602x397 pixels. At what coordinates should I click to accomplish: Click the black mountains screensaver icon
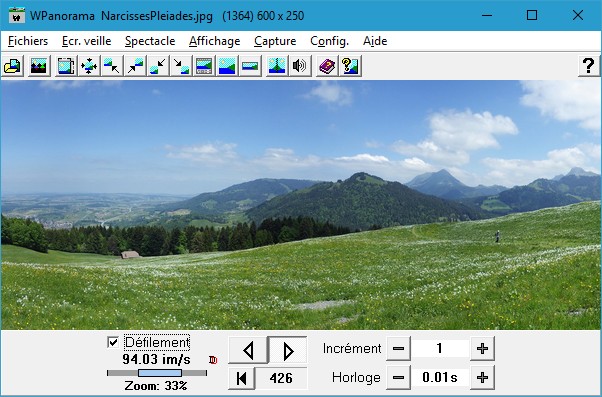click(39, 66)
